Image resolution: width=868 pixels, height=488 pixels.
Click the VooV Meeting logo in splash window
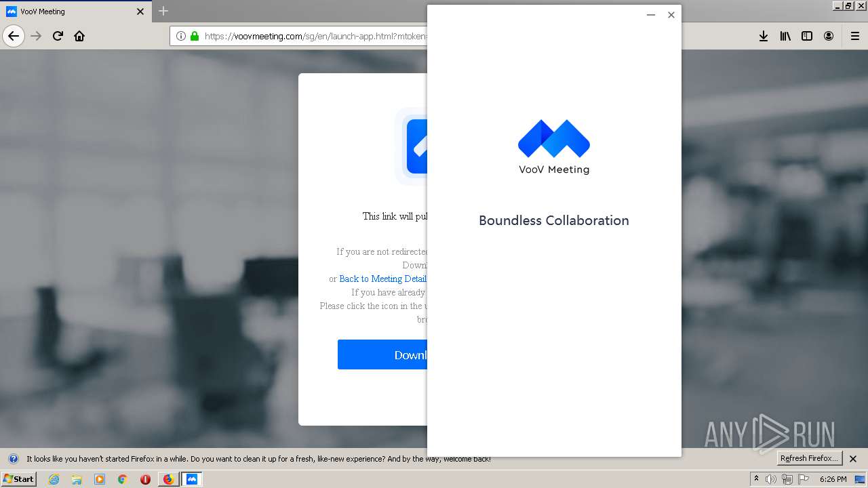554,146
